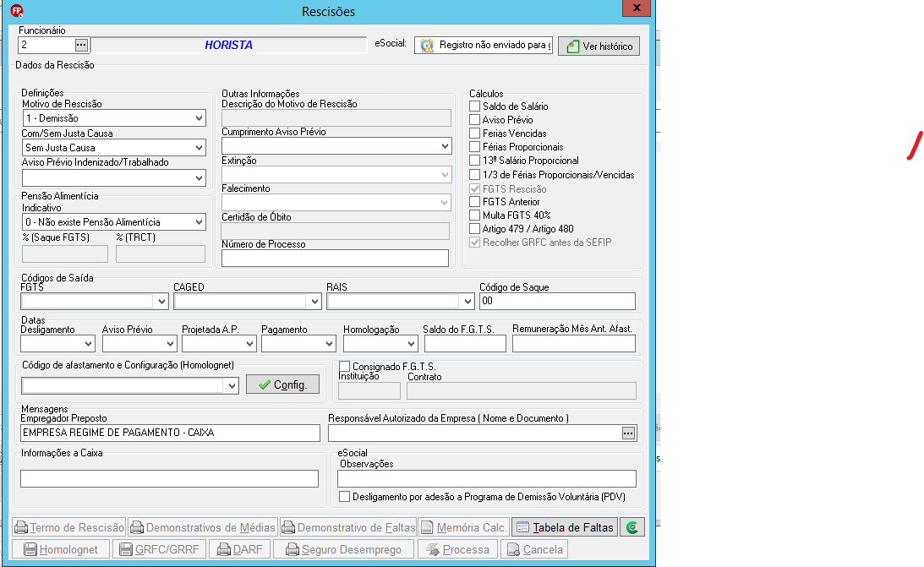Viewport: 924px width, 567px height.
Task: Enable 13º Salário Proporcional
Action: pyautogui.click(x=474, y=161)
